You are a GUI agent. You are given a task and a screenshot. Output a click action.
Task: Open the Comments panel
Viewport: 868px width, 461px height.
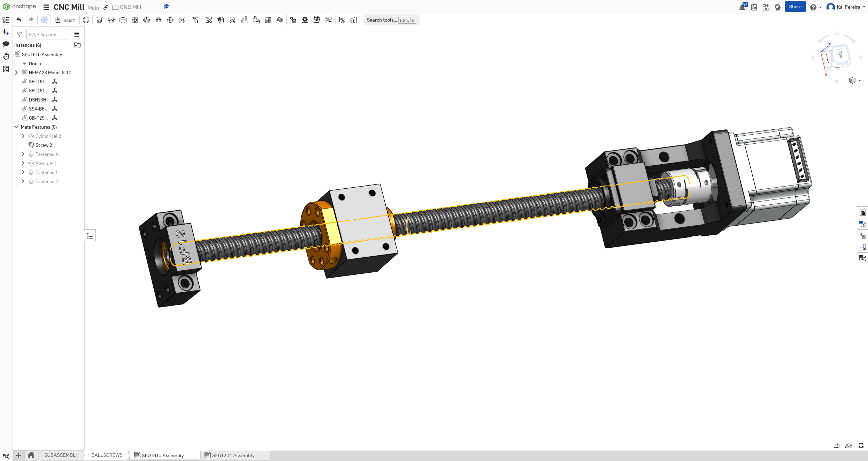click(x=6, y=44)
